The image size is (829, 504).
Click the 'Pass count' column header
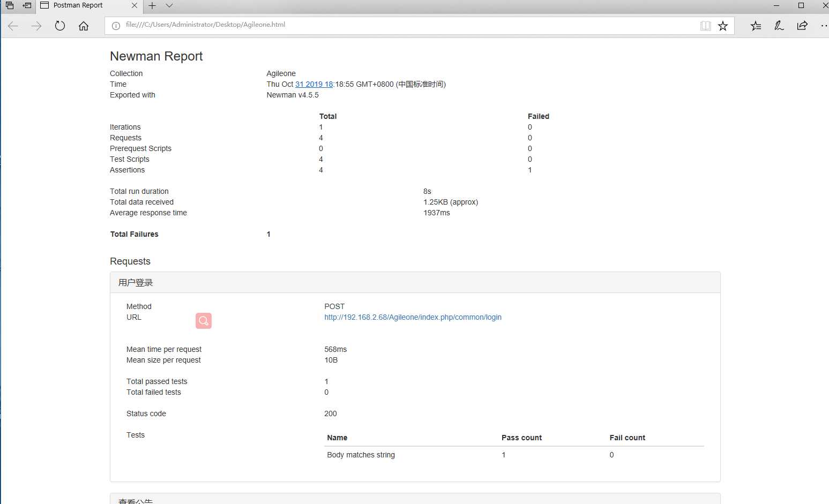click(x=521, y=438)
